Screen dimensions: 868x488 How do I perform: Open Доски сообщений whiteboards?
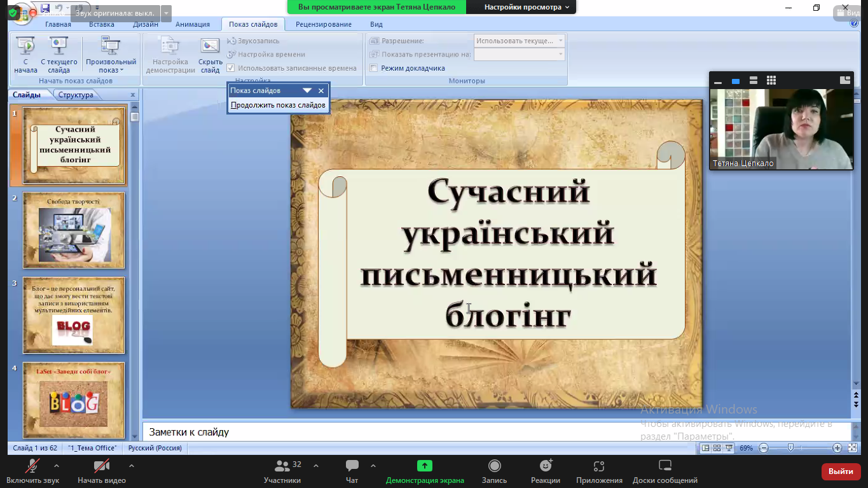[x=665, y=471]
